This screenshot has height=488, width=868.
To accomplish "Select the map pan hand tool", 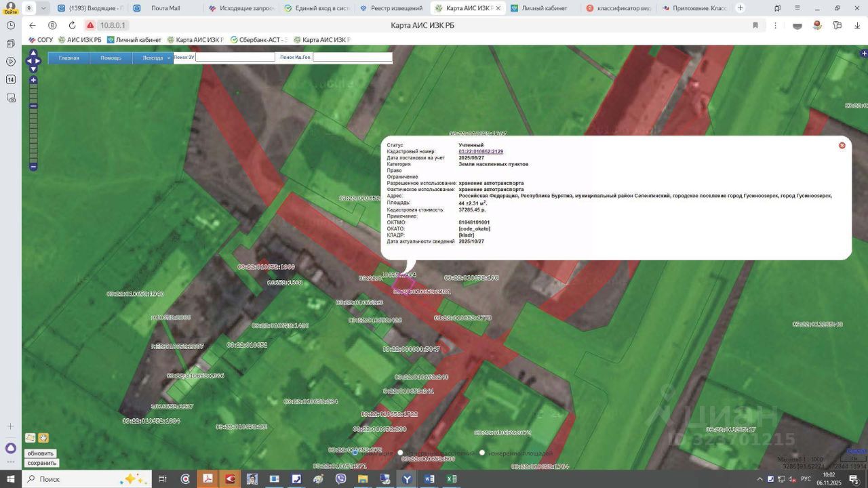I will point(43,438).
